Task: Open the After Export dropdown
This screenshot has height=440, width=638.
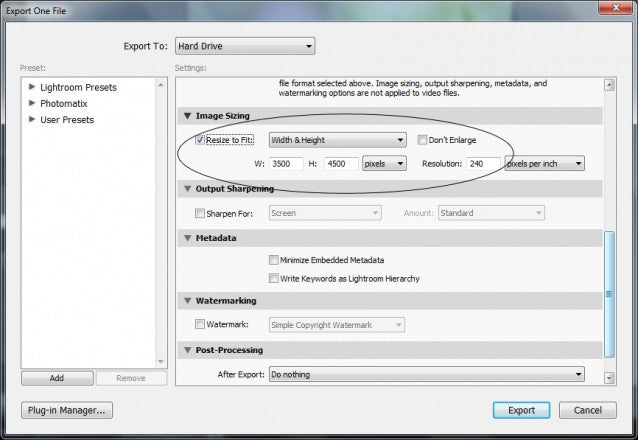Action: (x=426, y=374)
